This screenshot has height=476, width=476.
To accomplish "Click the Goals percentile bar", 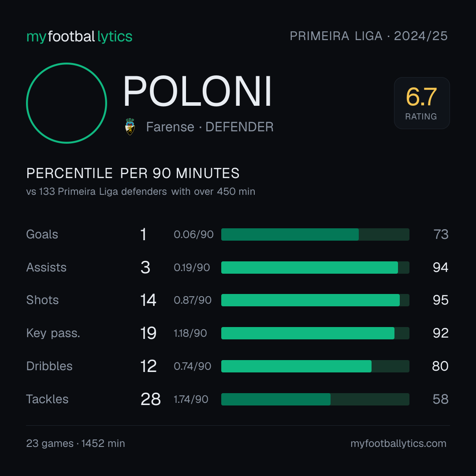I will (x=315, y=234).
